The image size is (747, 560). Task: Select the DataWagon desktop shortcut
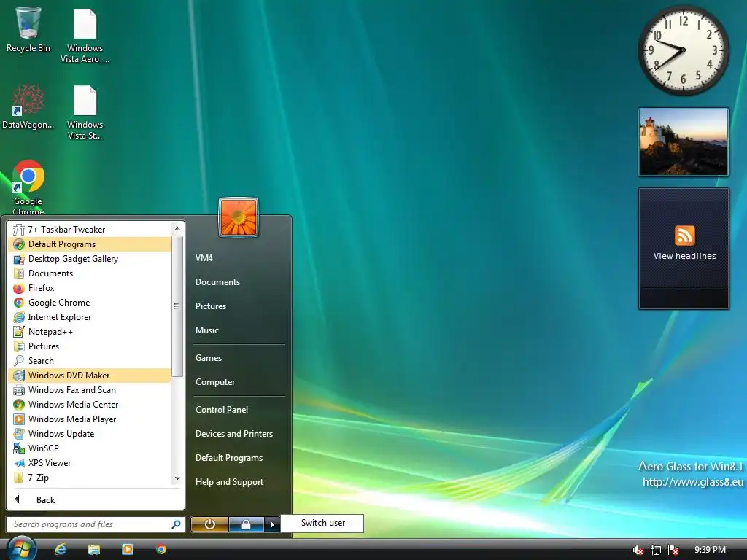point(28,108)
